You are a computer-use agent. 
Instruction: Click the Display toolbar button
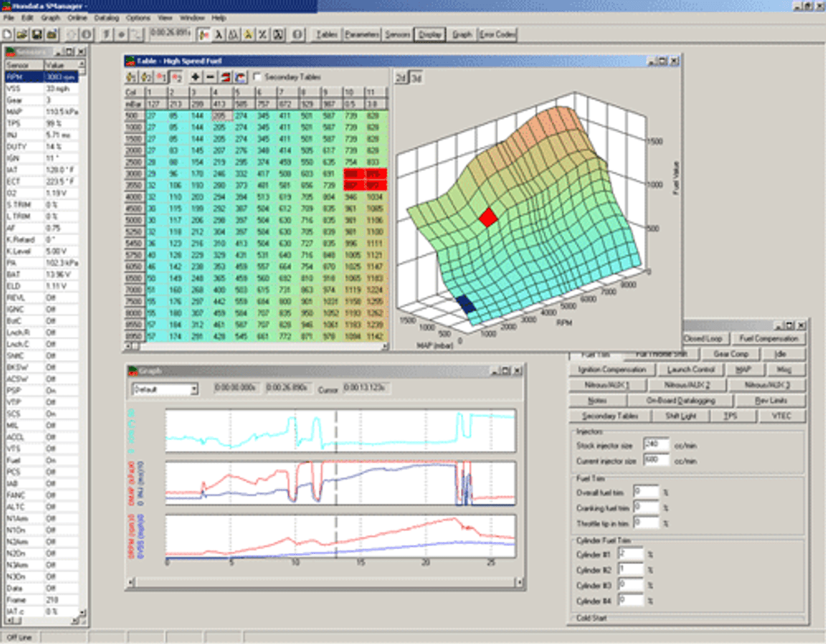pyautogui.click(x=430, y=34)
